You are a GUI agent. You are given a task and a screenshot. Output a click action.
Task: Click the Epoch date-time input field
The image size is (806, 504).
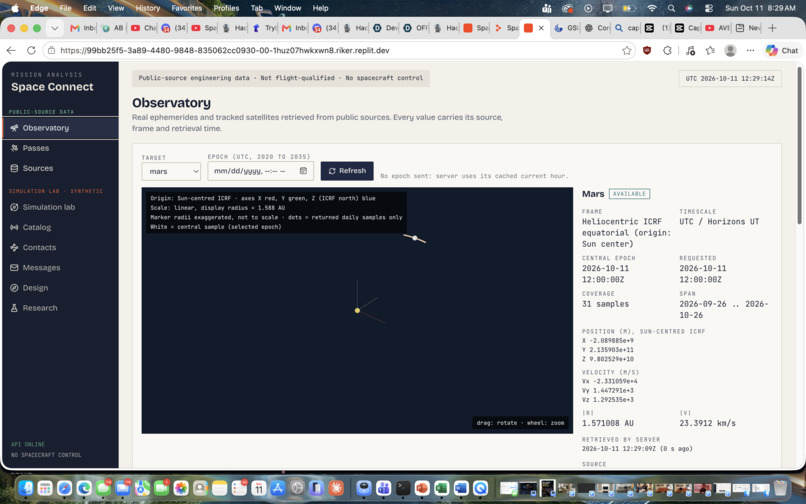click(261, 171)
